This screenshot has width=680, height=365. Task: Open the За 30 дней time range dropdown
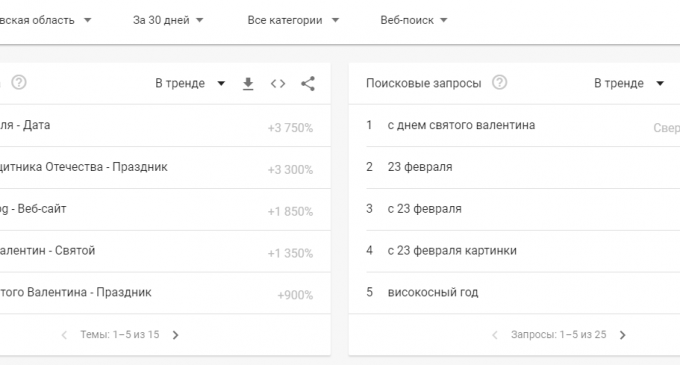coord(168,20)
